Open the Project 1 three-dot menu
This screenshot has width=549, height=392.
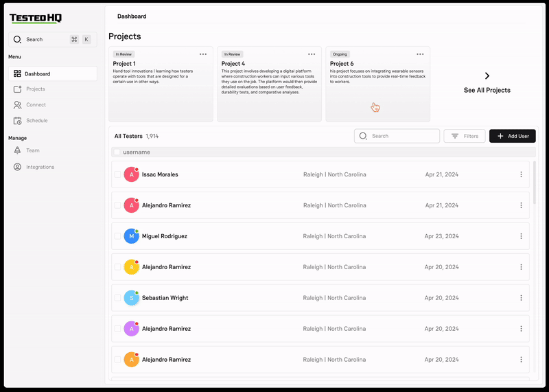[x=203, y=54]
